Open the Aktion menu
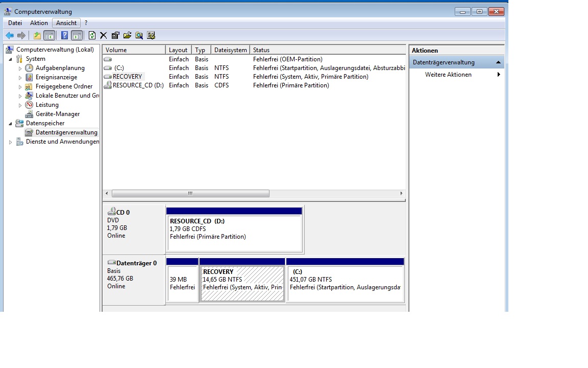This screenshot has height=368, width=588. point(39,23)
